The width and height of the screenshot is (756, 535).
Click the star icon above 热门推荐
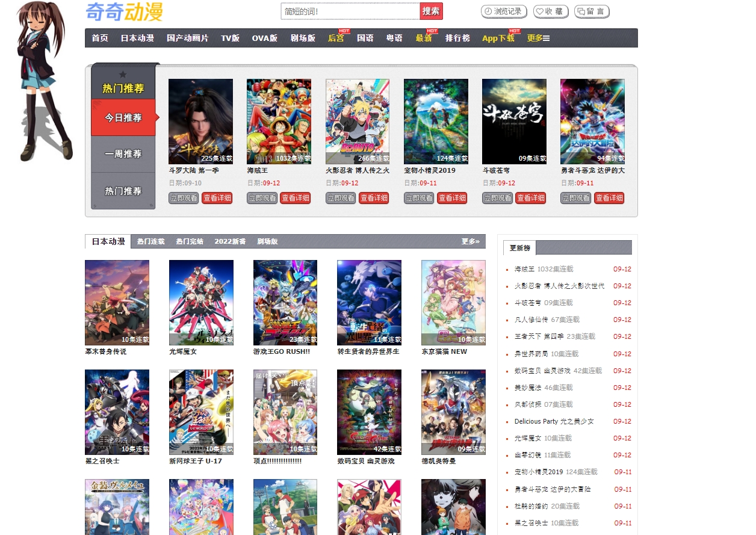(123, 75)
